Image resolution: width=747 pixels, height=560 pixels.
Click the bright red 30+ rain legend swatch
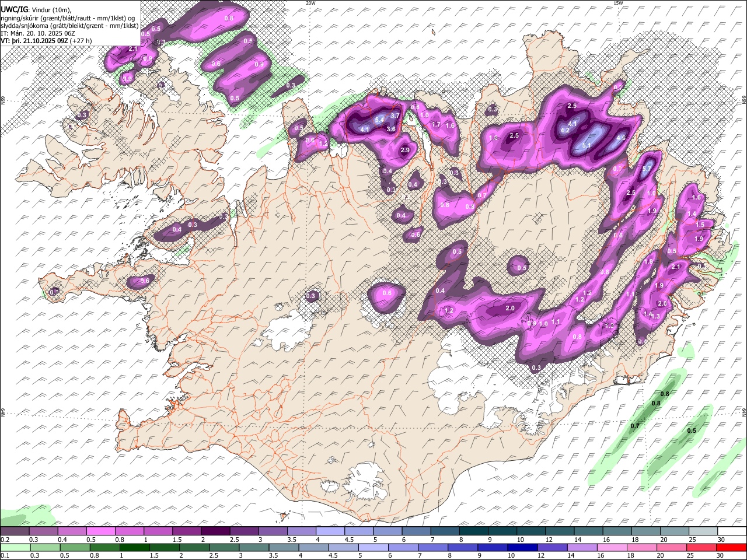[x=732, y=547]
